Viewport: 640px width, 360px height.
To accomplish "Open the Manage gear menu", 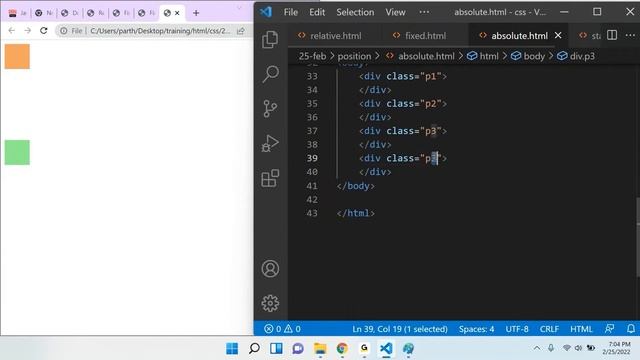I will pos(270,303).
